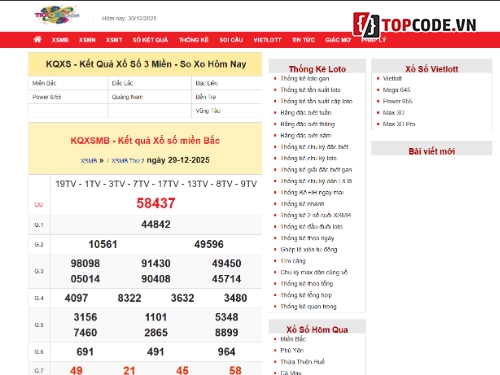Open Bảng đặc biệt năm link
The height and width of the screenshot is (375, 500).
(x=306, y=135)
